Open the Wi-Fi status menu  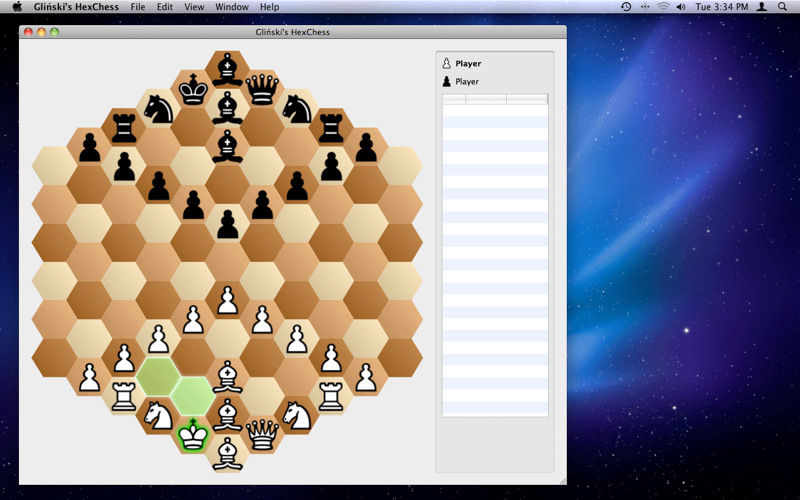pyautogui.click(x=663, y=7)
